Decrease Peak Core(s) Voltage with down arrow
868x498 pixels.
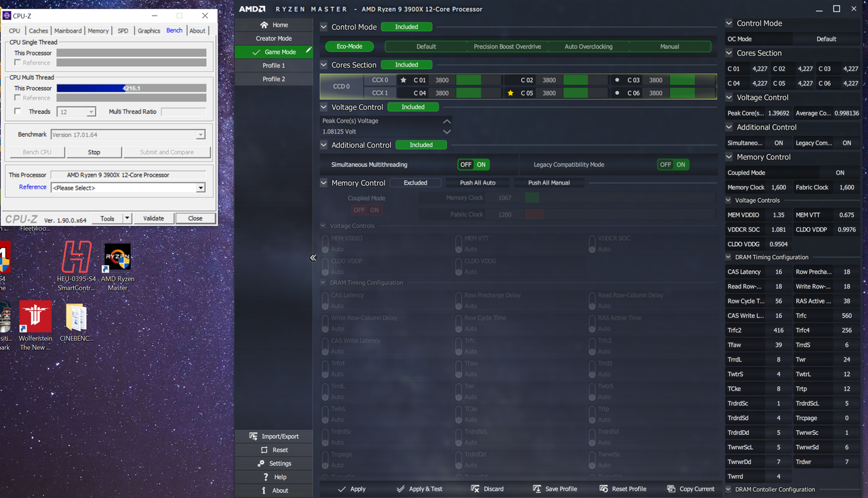(446, 132)
